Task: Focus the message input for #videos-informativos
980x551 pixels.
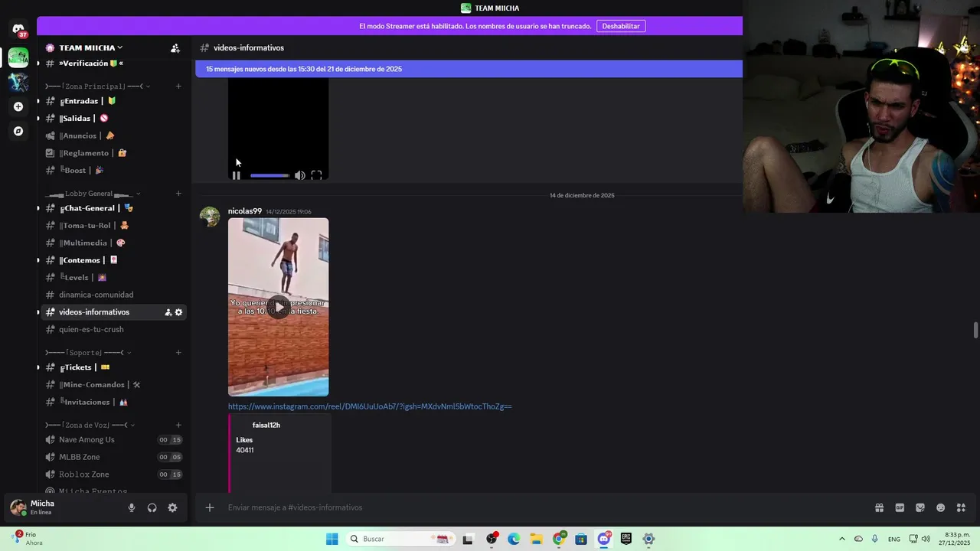Action: pos(536,507)
